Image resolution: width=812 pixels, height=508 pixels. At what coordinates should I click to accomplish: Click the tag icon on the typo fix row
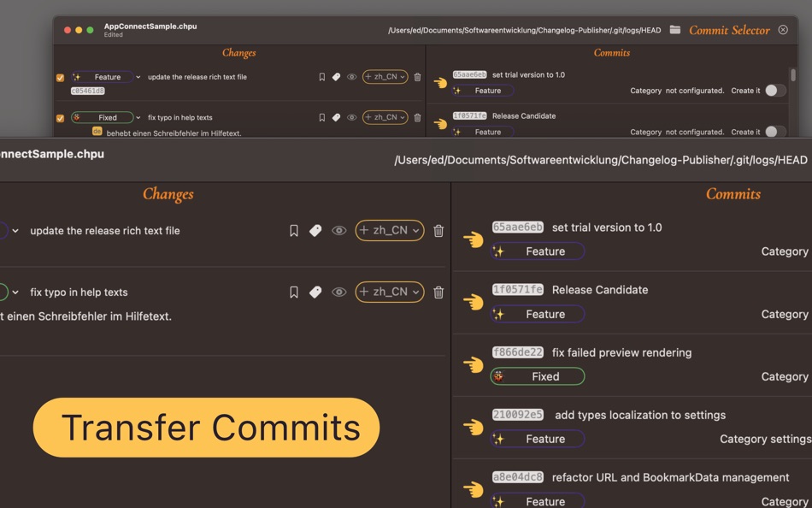point(315,292)
